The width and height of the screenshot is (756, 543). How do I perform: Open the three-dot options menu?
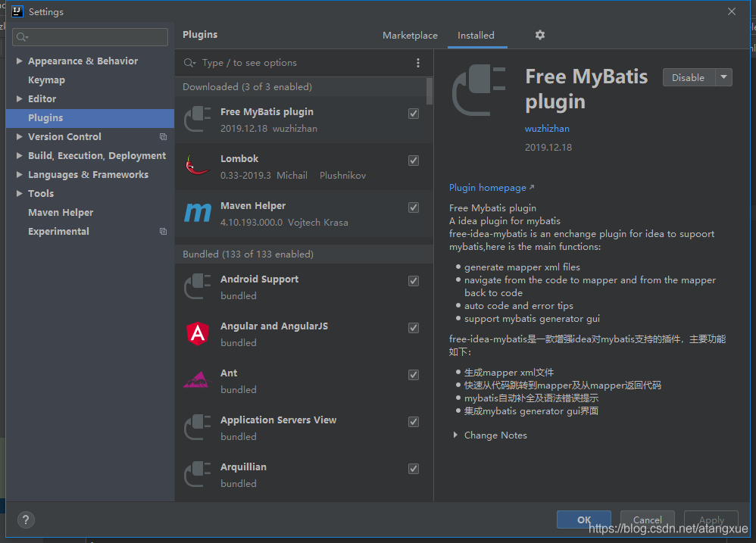click(x=417, y=63)
